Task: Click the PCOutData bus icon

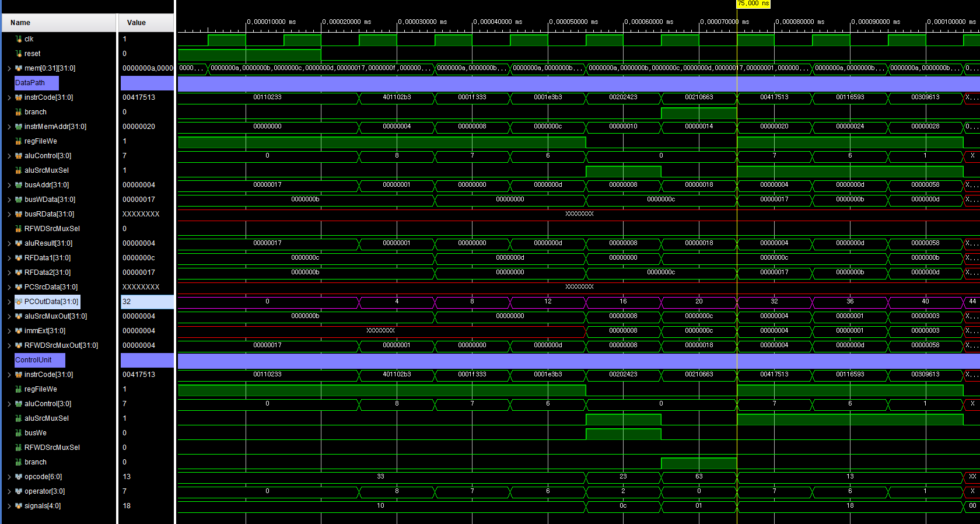Action: tap(19, 302)
